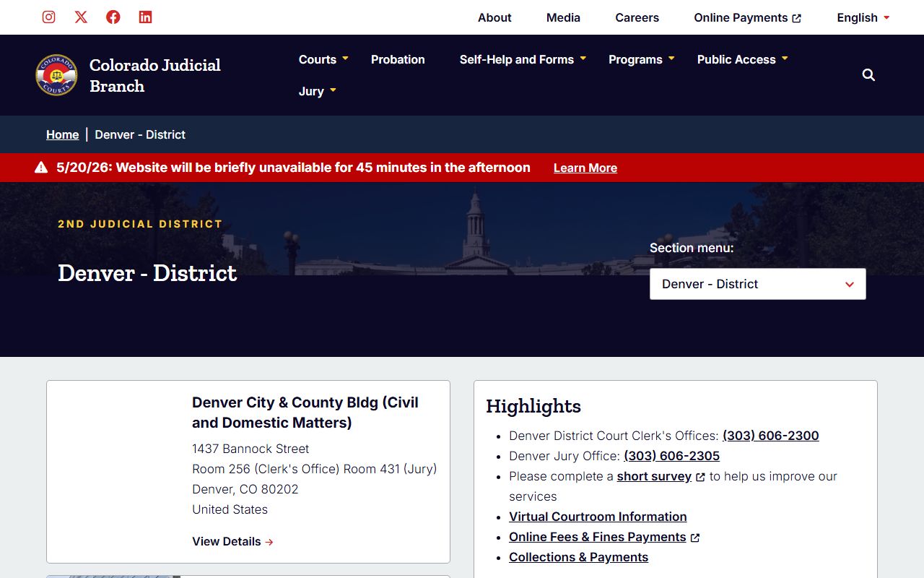Open Virtual Courtroom Information link
924x578 pixels.
(x=598, y=517)
